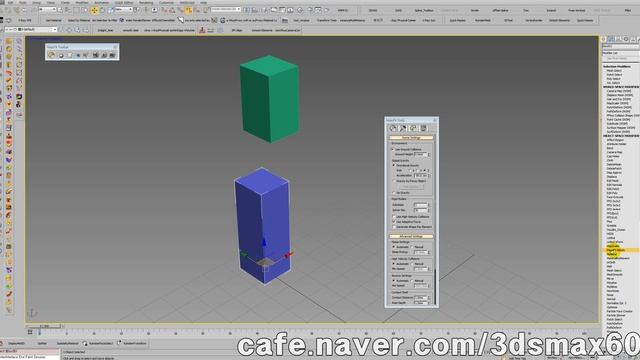Click the Substeps value field
This screenshot has width=640, height=360.
(x=420, y=204)
